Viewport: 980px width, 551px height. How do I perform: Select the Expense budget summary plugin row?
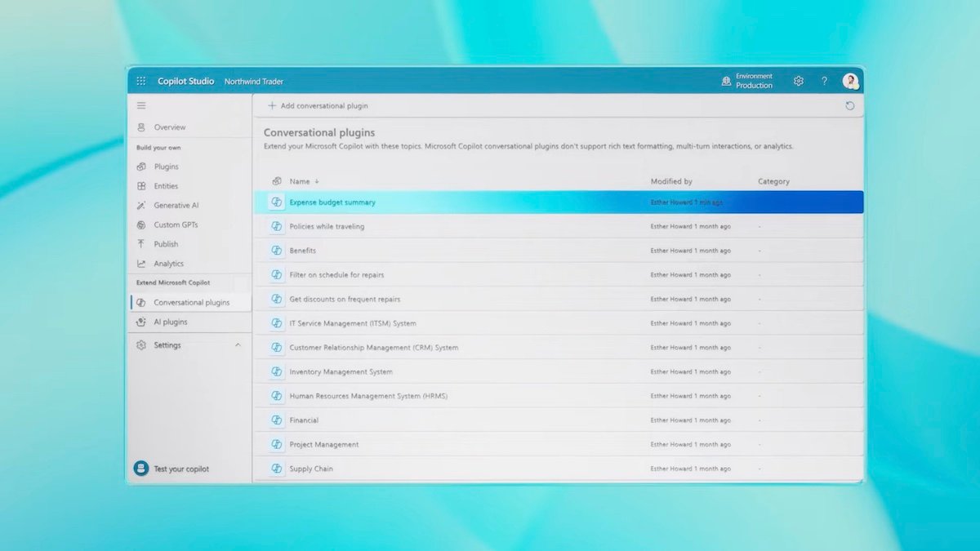[x=334, y=202]
